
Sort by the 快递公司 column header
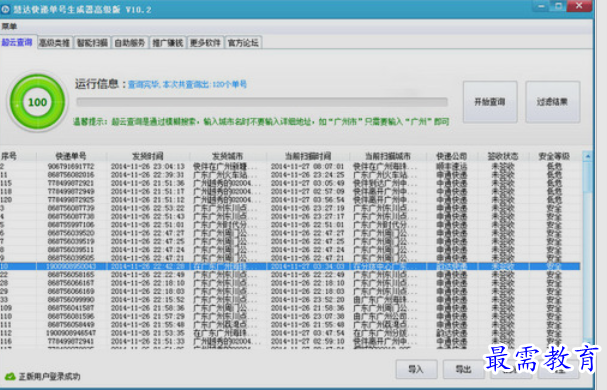[x=452, y=156]
